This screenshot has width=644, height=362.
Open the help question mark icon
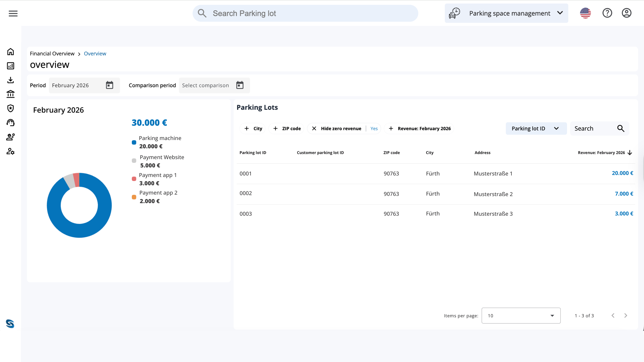(x=607, y=13)
